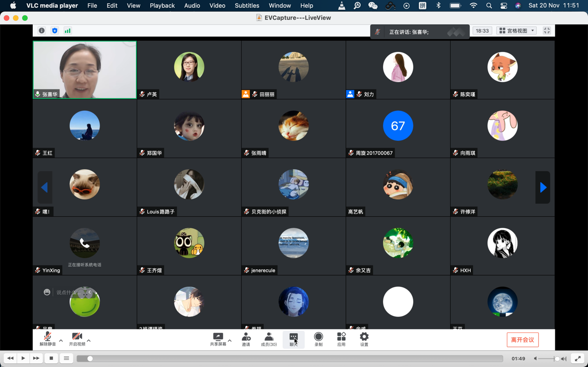Open the green network signal indicator
Screen dimensions: 588x367
coord(67,30)
